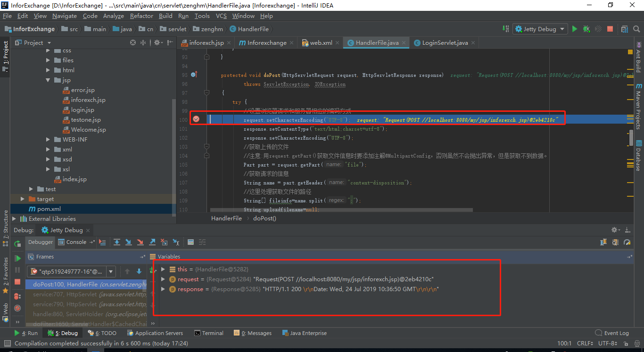This screenshot has height=352, width=644.
Task: Click the red breakpoint on line 100
Action: [x=197, y=119]
